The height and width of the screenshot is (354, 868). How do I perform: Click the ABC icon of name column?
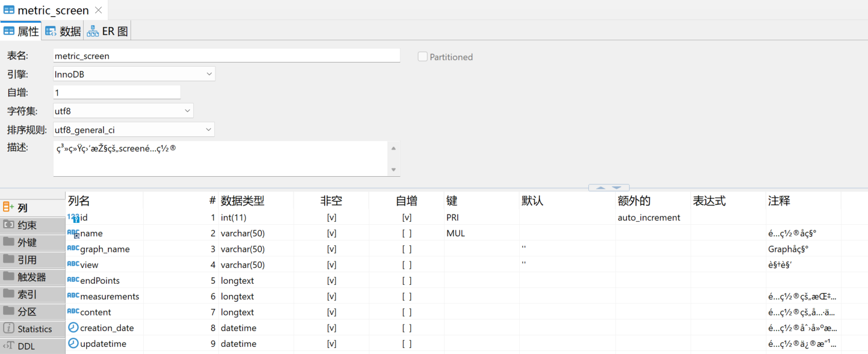[73, 233]
